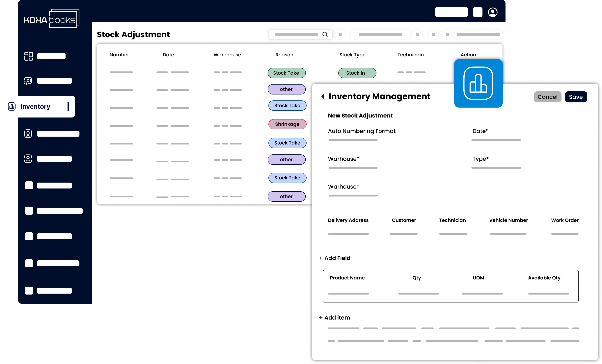Click the Koha Books logo
Screen dimensions: 602x364
point(51,19)
